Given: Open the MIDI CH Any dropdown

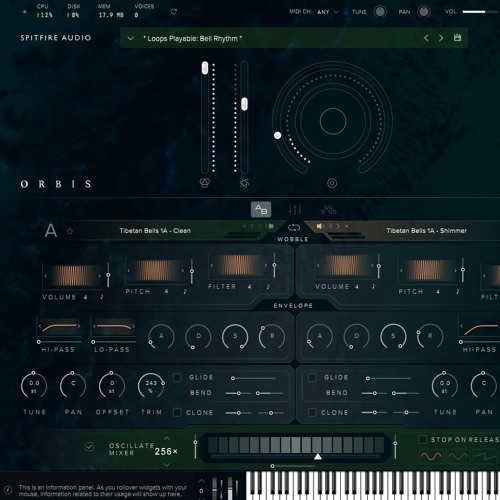Looking at the screenshot, I should tap(328, 12).
